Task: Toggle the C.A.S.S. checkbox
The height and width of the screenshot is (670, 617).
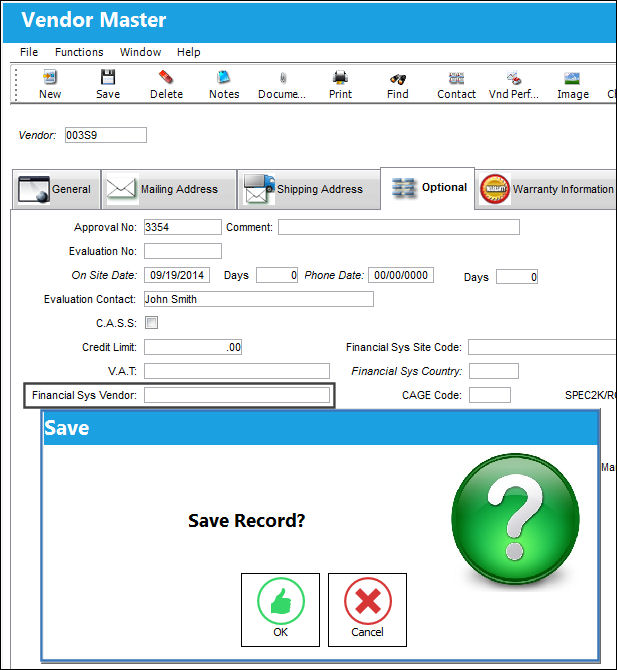Action: point(151,323)
